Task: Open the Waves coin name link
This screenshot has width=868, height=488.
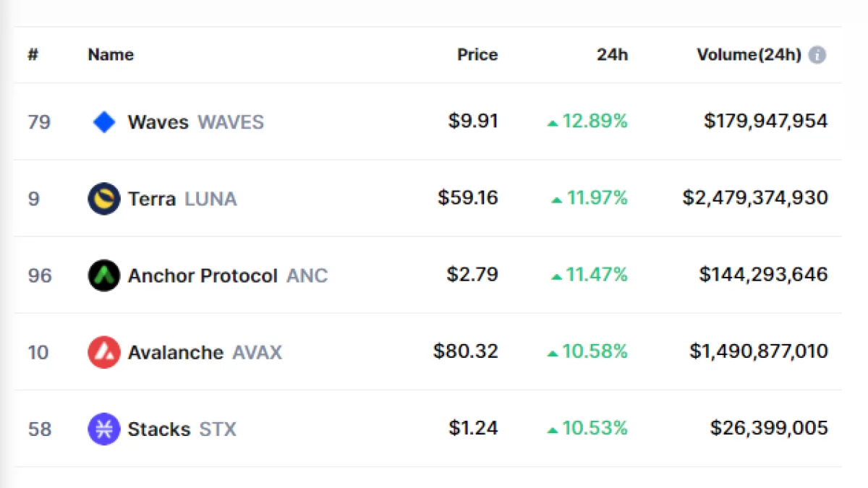Action: pos(158,122)
